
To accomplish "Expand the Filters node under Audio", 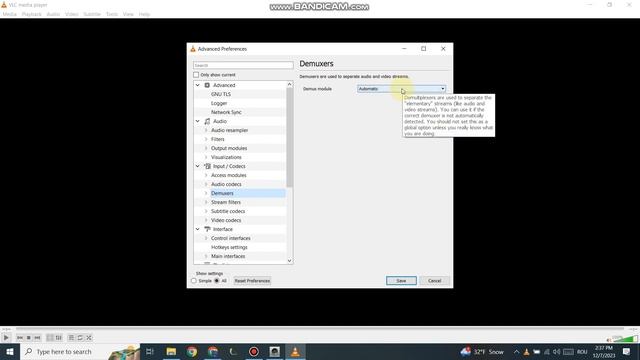I will pos(206,139).
